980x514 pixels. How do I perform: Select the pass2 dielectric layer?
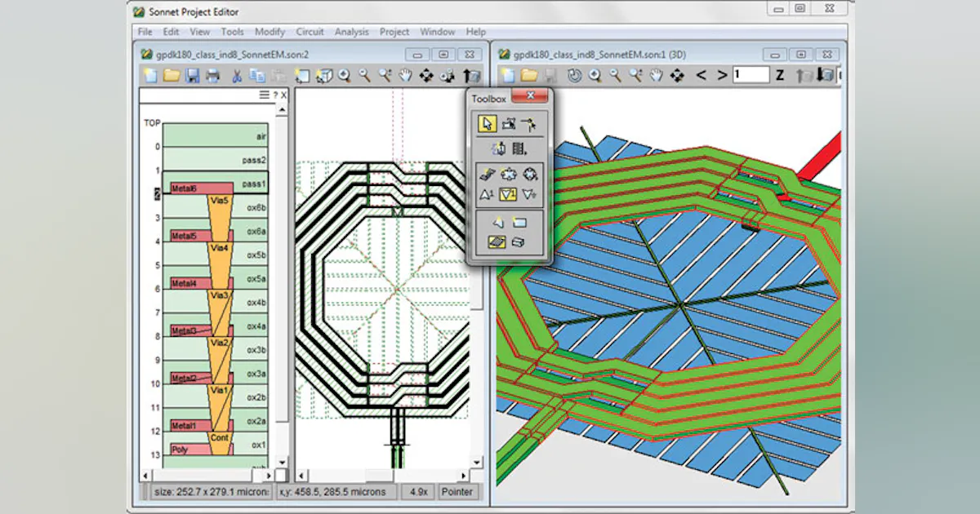(216, 160)
